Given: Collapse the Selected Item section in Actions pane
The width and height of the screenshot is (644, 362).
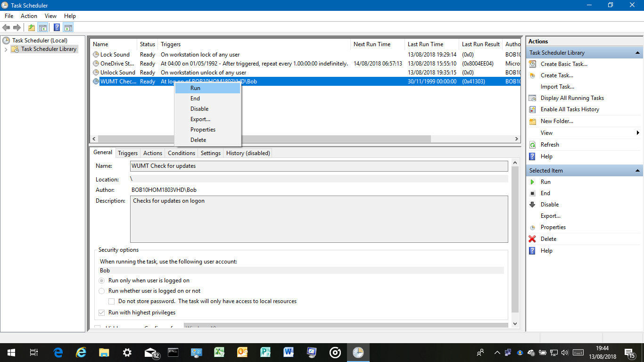Looking at the screenshot, I should pyautogui.click(x=637, y=171).
